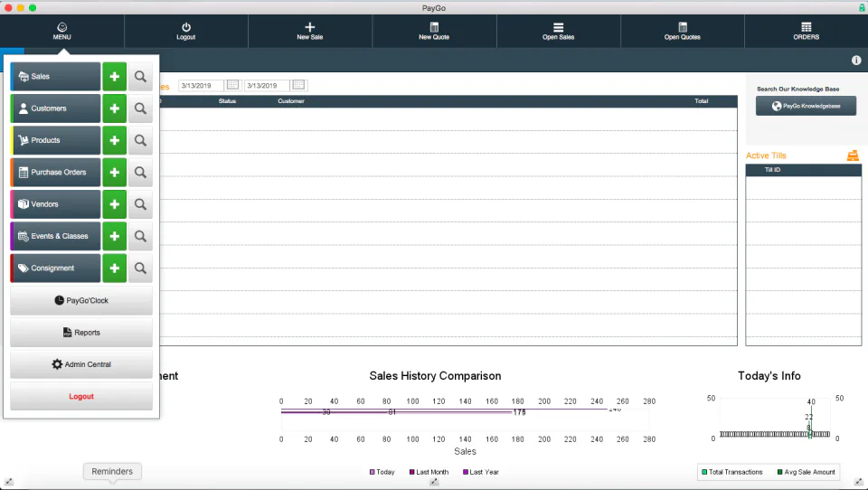Toggle Total Transactions legend entry
Viewport: 868px width, 490px height.
click(x=731, y=472)
